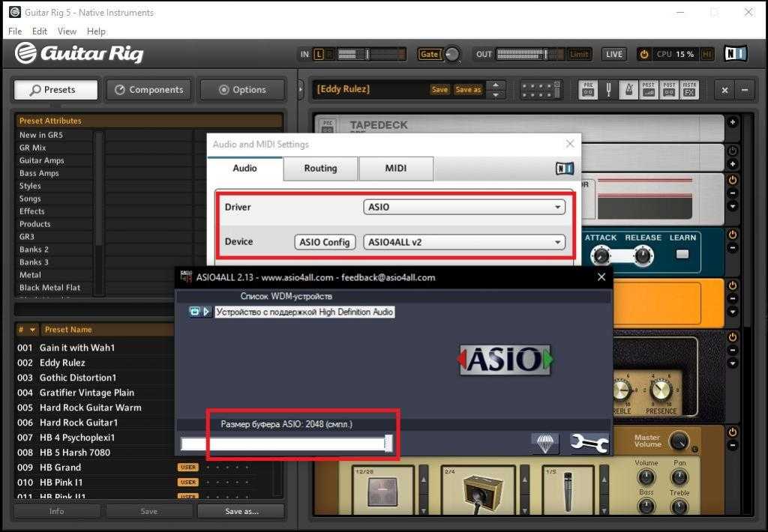Switch to the Routing tab

320,169
